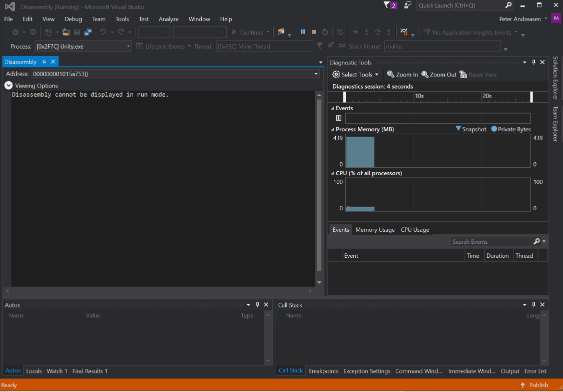The height and width of the screenshot is (392, 563).
Task: Click the Break All pause icon
Action: point(303,32)
